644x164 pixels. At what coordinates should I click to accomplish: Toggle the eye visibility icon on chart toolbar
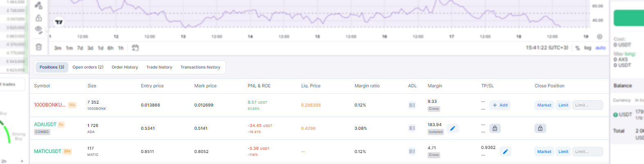point(38,29)
